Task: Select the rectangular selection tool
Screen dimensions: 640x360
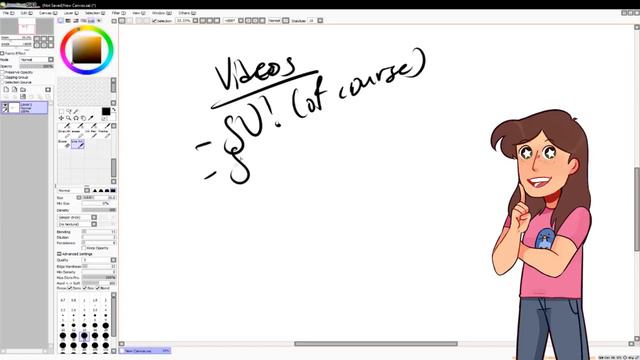Action: (x=61, y=111)
